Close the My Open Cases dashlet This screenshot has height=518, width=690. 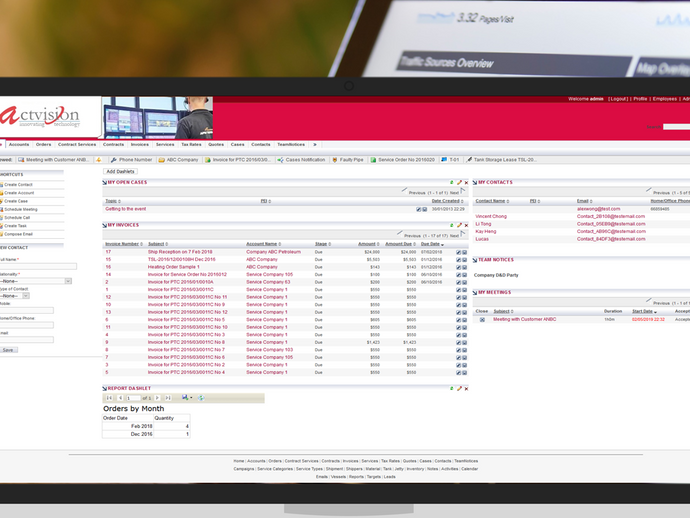(466, 182)
